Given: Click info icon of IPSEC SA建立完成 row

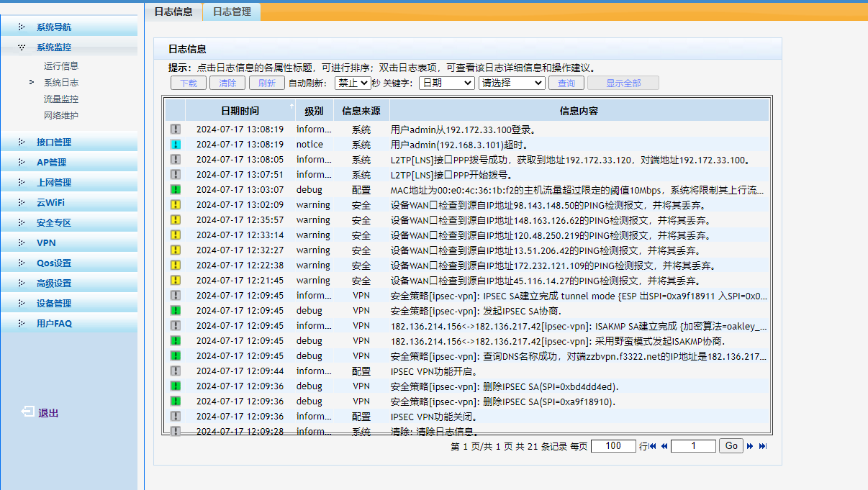Looking at the screenshot, I should pos(176,296).
